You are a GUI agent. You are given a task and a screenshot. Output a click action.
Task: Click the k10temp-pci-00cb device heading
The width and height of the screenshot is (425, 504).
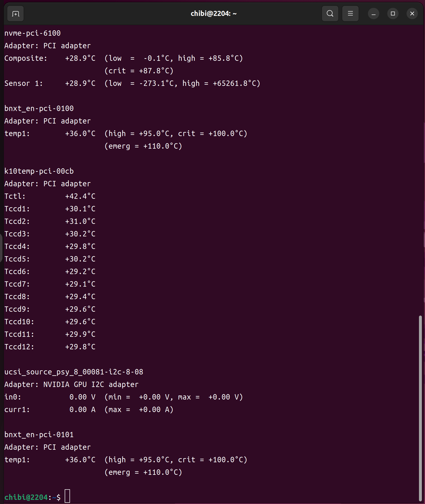(39, 171)
